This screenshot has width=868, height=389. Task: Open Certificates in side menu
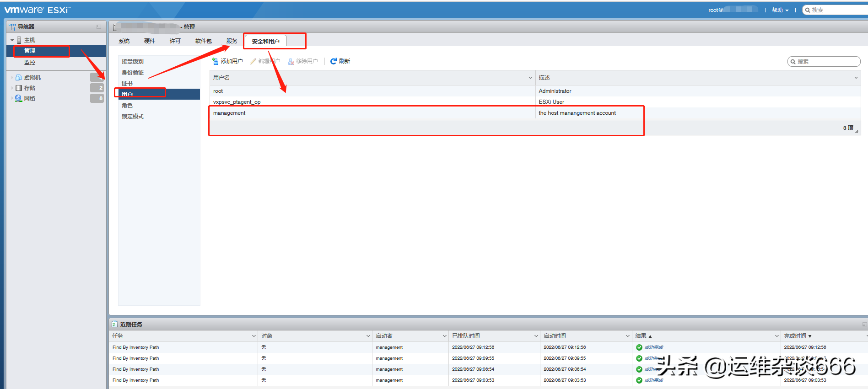[159, 84]
